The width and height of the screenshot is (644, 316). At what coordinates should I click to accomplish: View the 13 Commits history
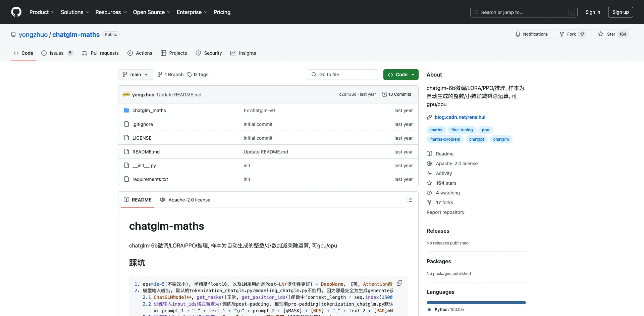pos(396,94)
